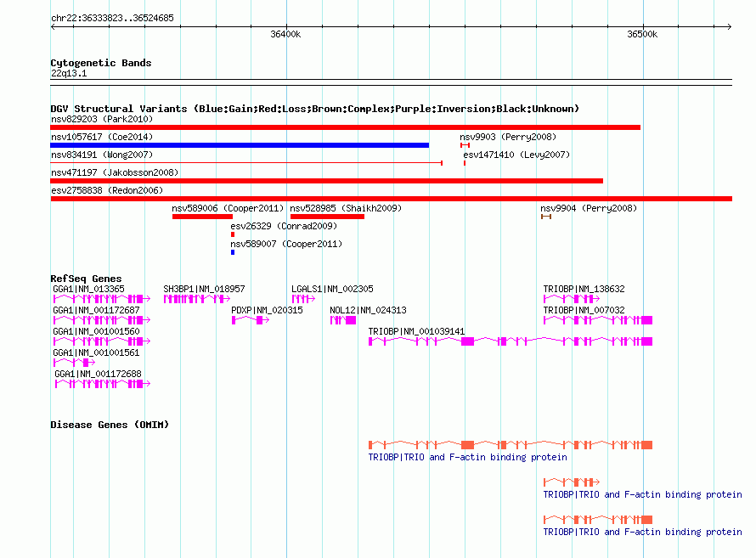Click the NOL12|NM_024313 label
The width and height of the screenshot is (756, 558).
click(x=368, y=310)
